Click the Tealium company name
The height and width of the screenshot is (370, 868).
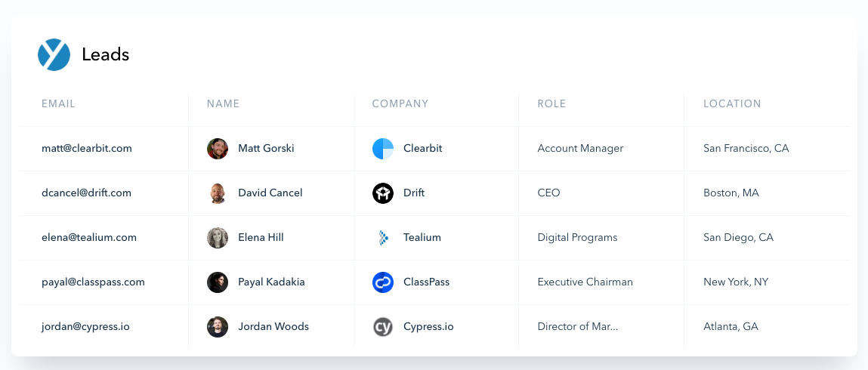[x=422, y=237]
